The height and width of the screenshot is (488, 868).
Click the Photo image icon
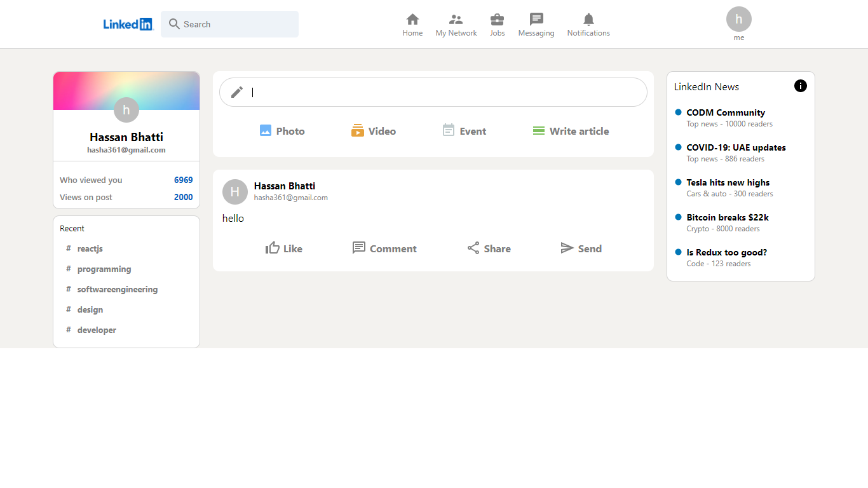pyautogui.click(x=266, y=130)
